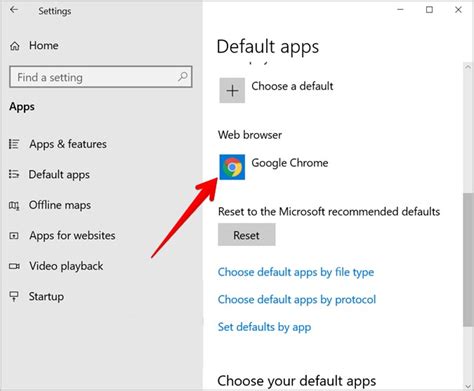Click the Offline maps map icon
The width and height of the screenshot is (474, 391).
[14, 205]
